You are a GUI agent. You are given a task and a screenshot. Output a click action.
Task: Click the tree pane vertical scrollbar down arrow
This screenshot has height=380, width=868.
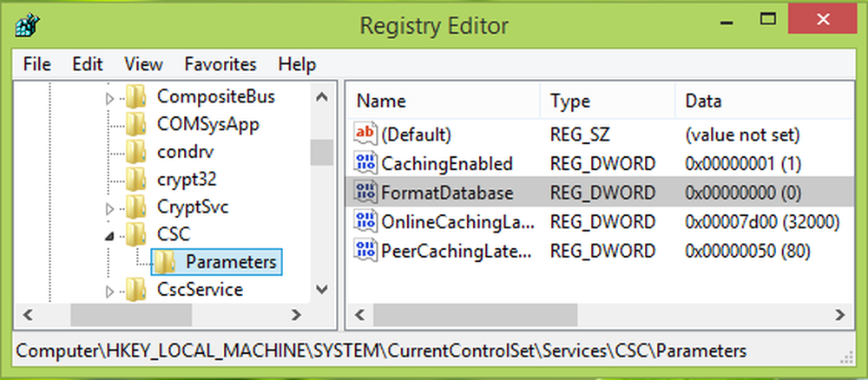322,289
